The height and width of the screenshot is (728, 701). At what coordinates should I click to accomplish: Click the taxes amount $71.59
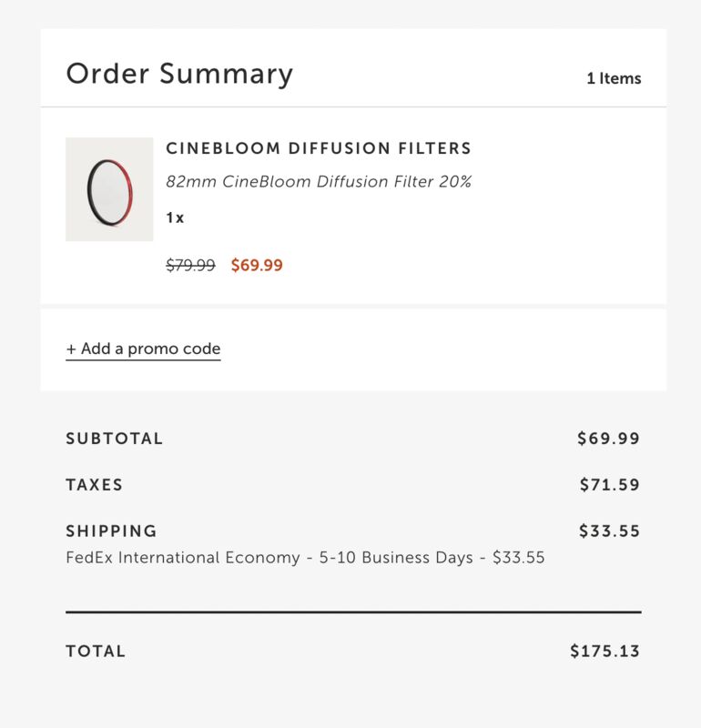tap(610, 485)
